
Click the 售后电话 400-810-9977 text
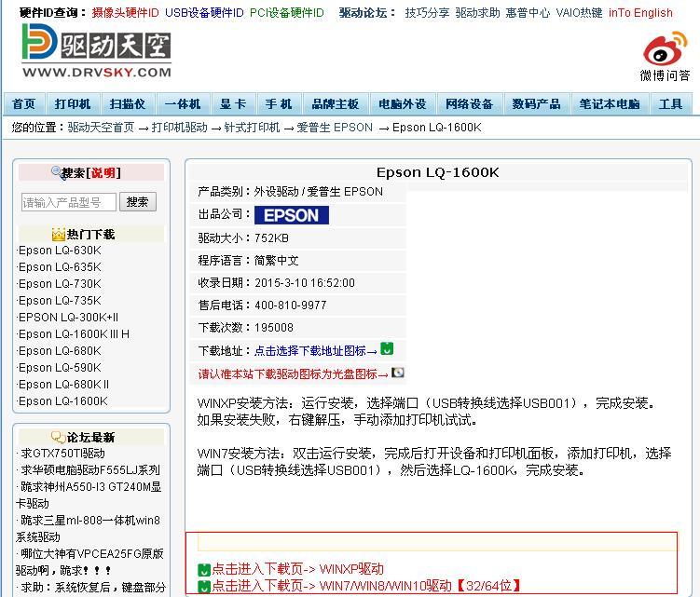[263, 305]
